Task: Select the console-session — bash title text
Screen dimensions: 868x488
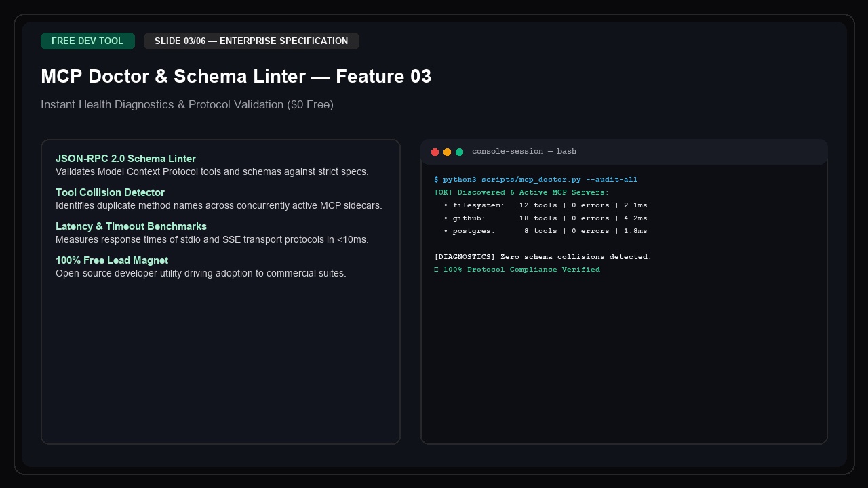Action: [524, 152]
